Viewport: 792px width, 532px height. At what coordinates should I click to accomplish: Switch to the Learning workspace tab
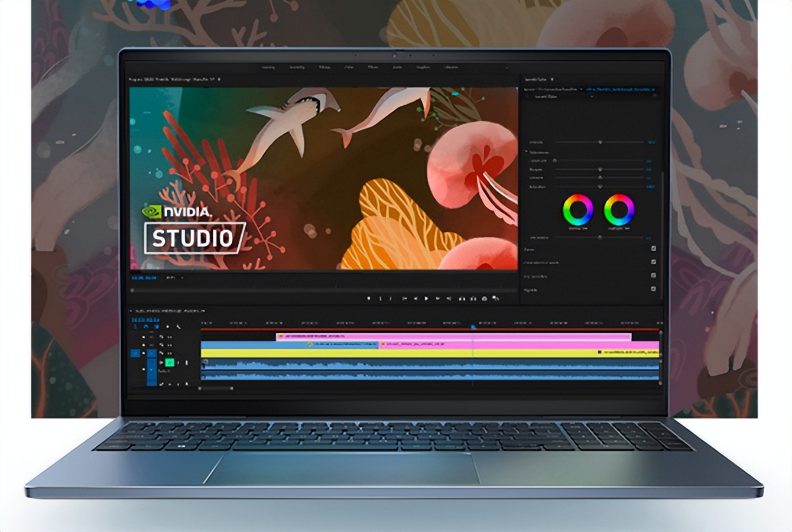point(268,67)
